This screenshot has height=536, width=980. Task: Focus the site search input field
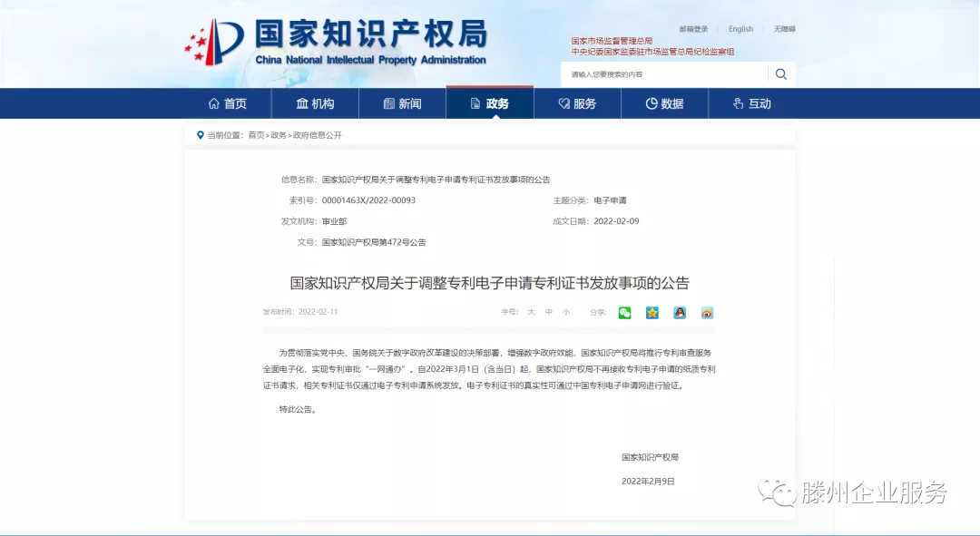point(664,74)
